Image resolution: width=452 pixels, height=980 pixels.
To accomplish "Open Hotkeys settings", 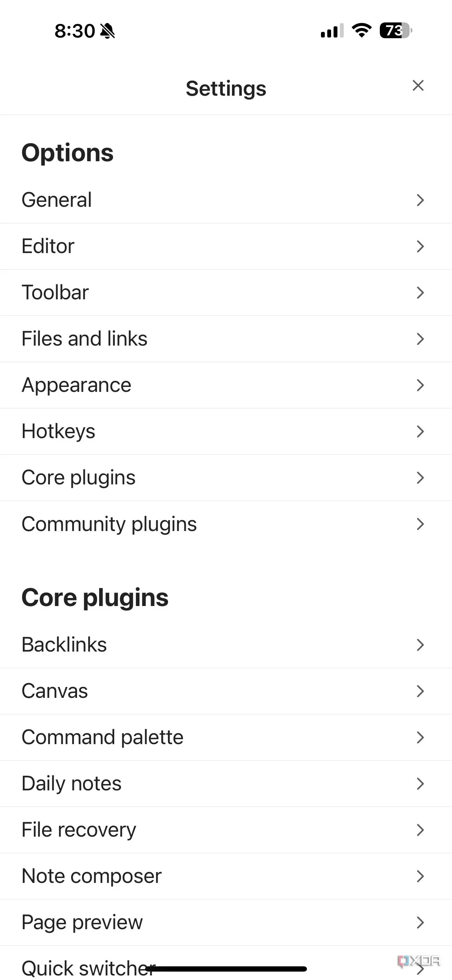I will 59,431.
